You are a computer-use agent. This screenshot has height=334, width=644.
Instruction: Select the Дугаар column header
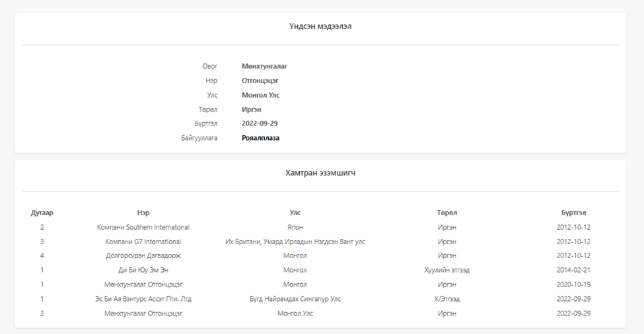point(42,213)
